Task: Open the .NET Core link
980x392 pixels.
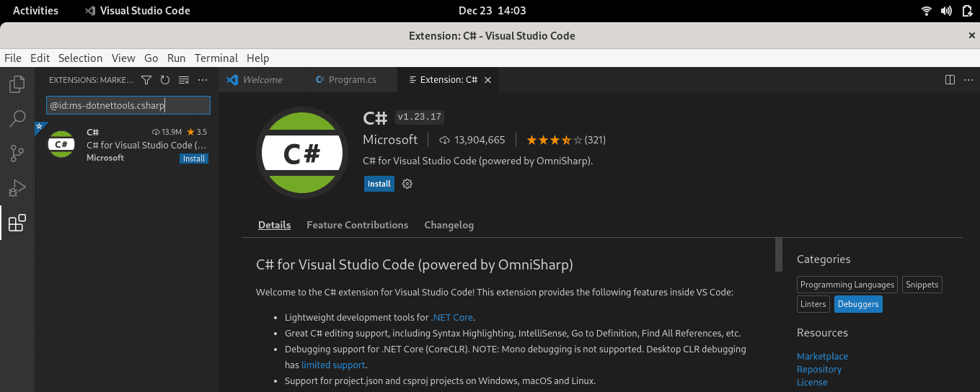Action: pos(452,317)
